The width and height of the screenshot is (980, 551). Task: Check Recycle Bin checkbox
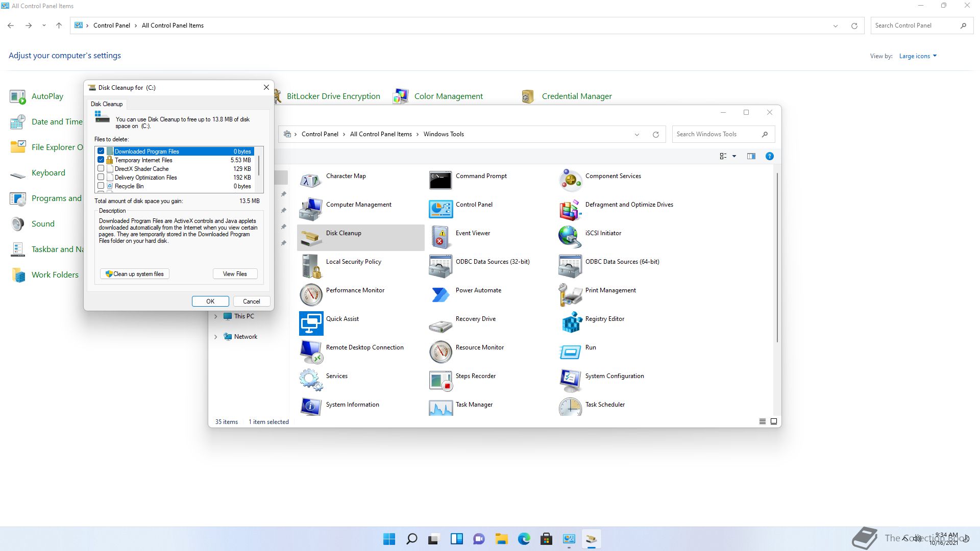click(101, 186)
